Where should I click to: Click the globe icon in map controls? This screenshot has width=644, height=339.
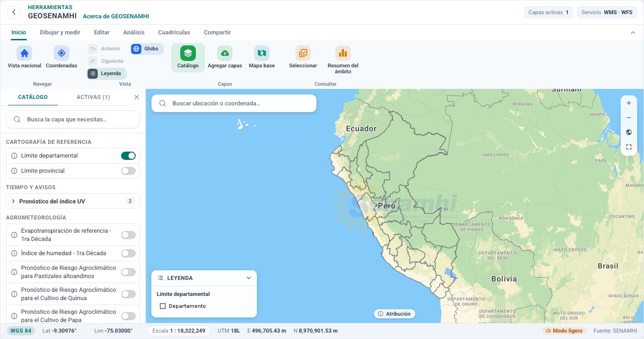pos(629,132)
